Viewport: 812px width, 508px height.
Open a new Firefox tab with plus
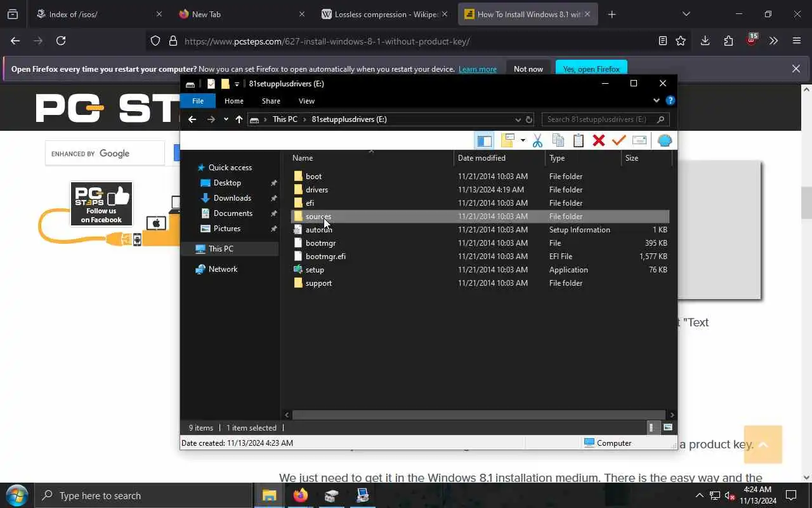pos(612,14)
